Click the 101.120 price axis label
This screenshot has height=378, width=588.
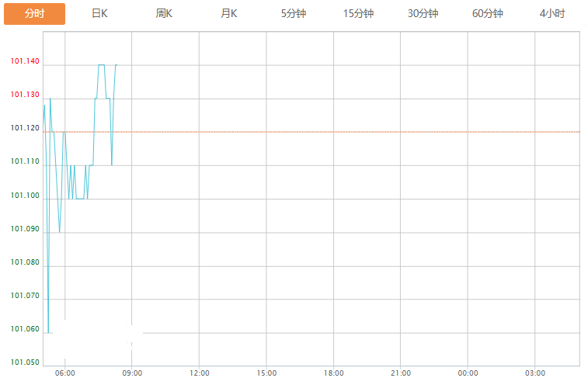[x=25, y=128]
